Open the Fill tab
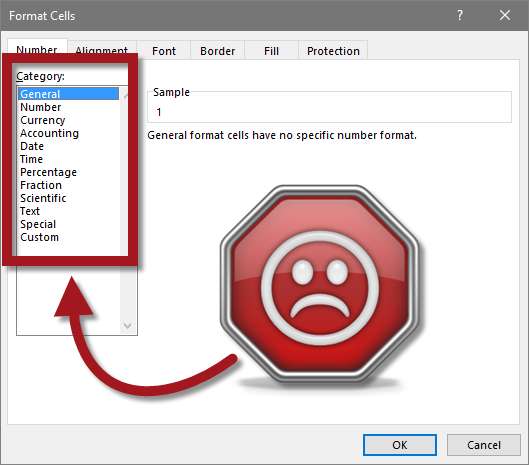The image size is (529, 465). point(272,51)
